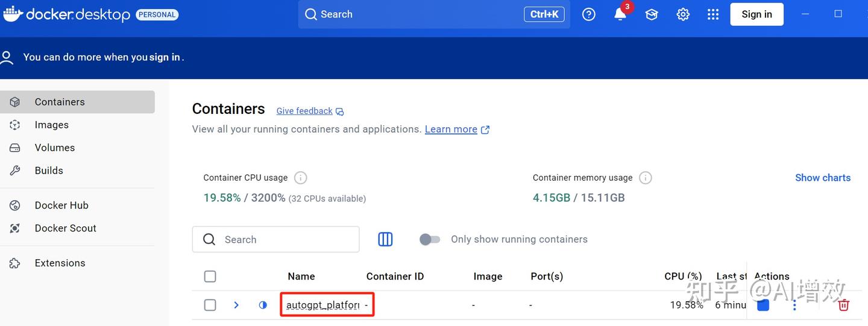The width and height of the screenshot is (868, 326).
Task: Click the Ctrl+K shortcut badge
Action: (544, 14)
